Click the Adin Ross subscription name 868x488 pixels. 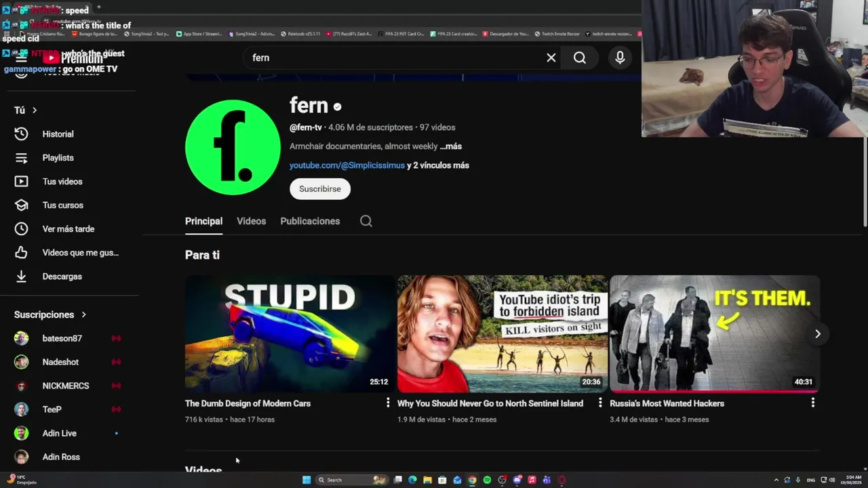tap(61, 457)
